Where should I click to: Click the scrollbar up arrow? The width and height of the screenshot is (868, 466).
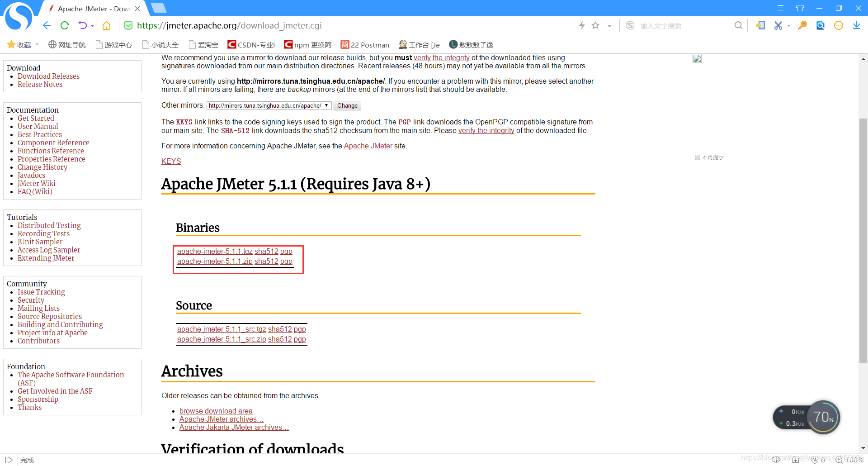pos(863,59)
